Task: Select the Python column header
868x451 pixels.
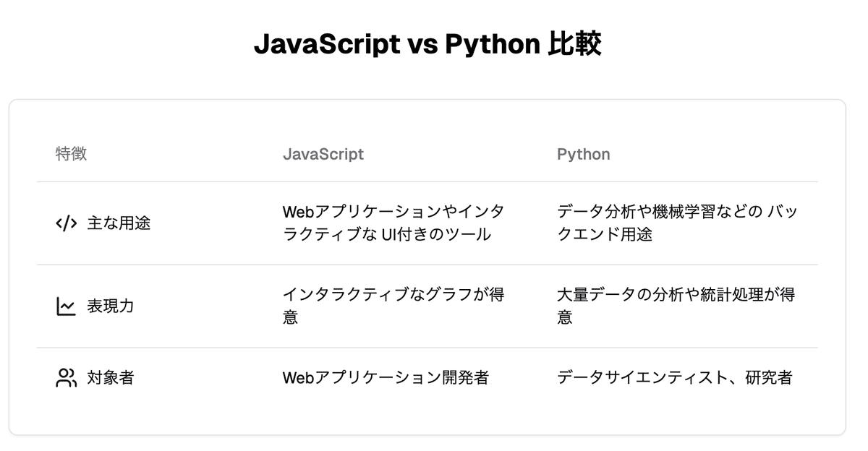Action: [583, 154]
